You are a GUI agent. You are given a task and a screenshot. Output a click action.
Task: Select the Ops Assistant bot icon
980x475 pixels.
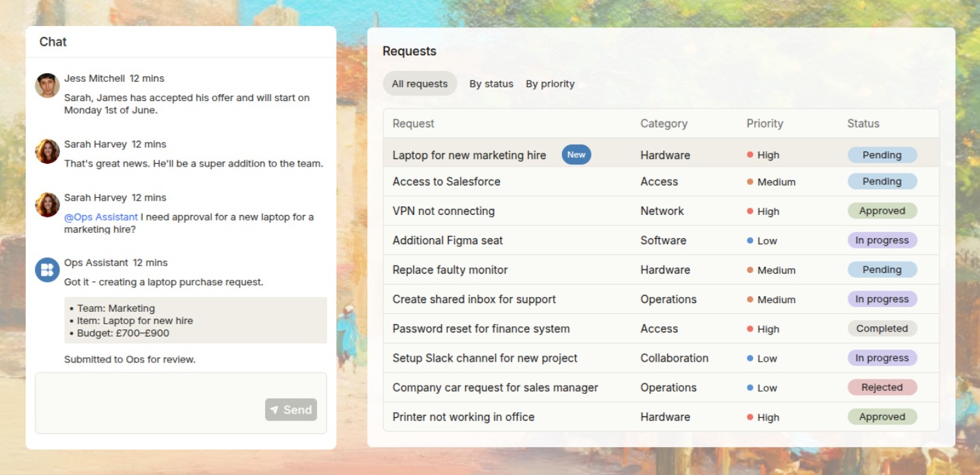(x=46, y=270)
